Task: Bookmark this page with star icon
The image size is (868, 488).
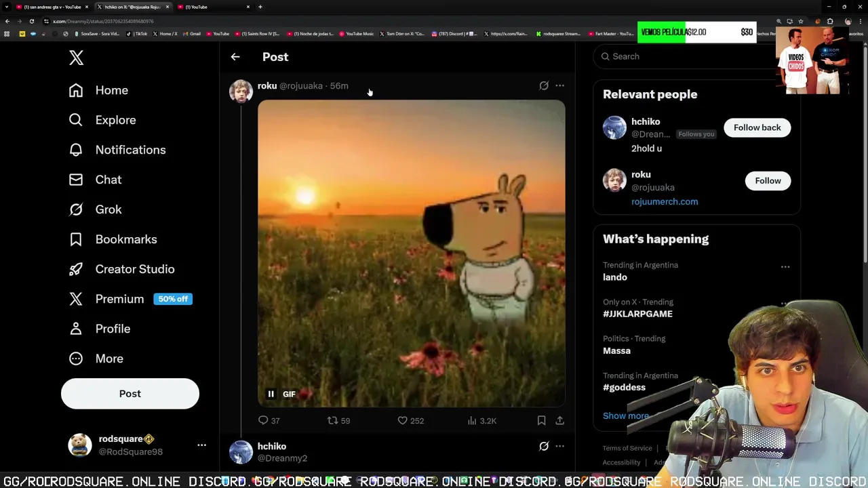Action: tap(801, 21)
